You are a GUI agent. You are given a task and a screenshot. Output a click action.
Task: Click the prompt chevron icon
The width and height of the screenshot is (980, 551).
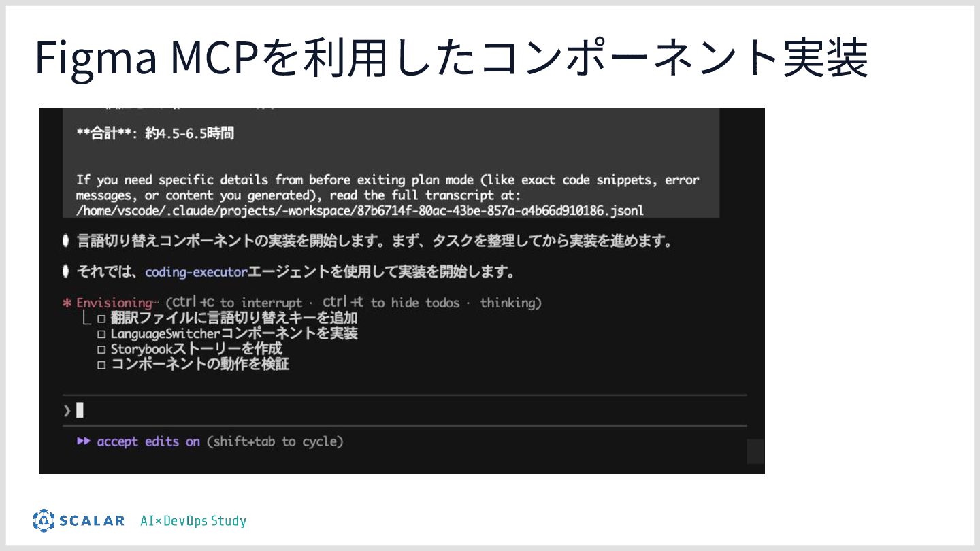click(67, 410)
